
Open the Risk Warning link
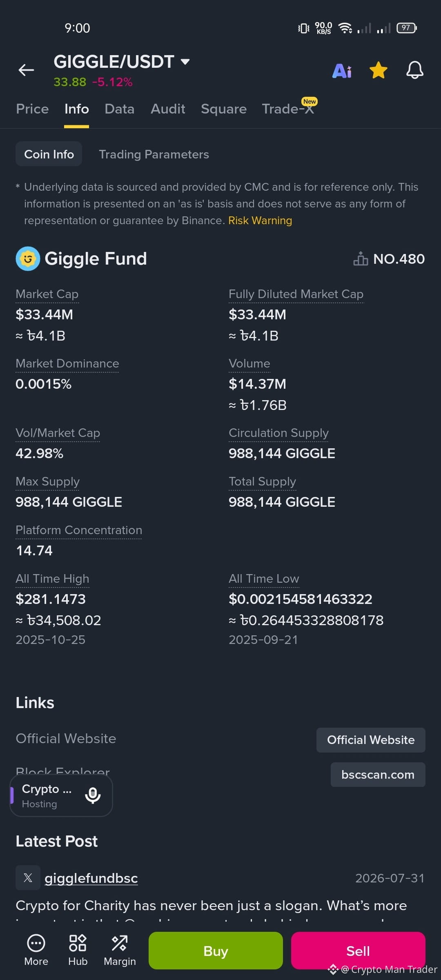click(260, 220)
